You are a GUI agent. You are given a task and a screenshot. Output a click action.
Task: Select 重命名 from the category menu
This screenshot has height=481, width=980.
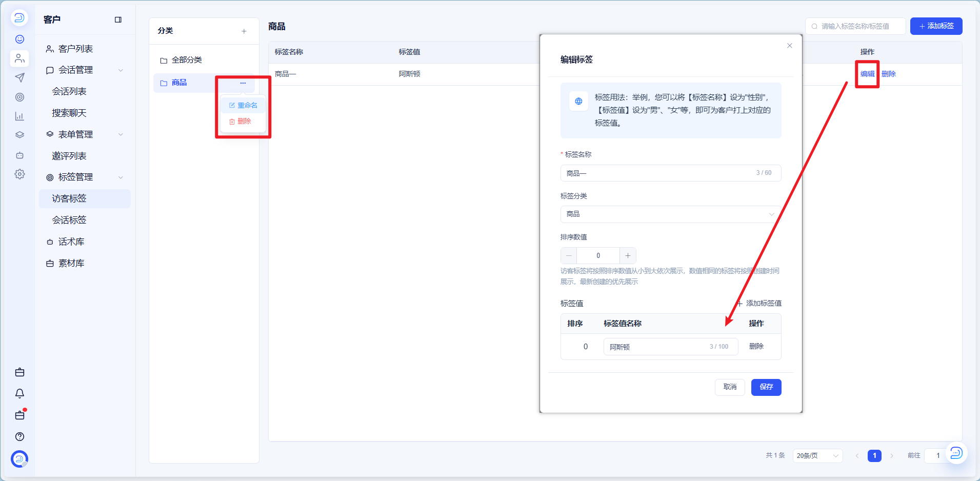click(243, 105)
